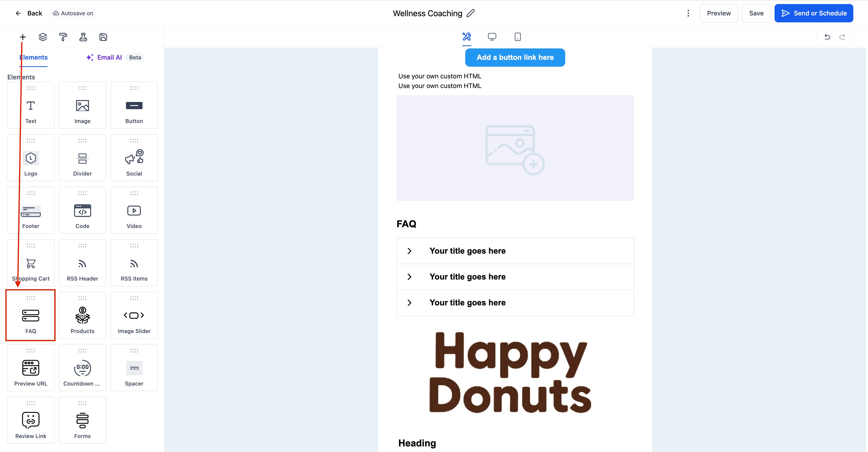Click the Send or Schedule button
The height and width of the screenshot is (452, 868).
point(814,13)
